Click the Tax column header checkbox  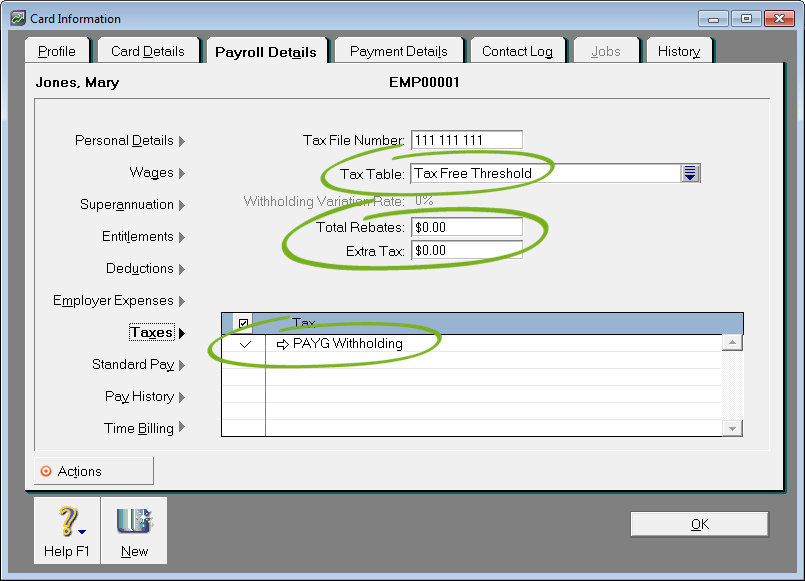click(243, 322)
